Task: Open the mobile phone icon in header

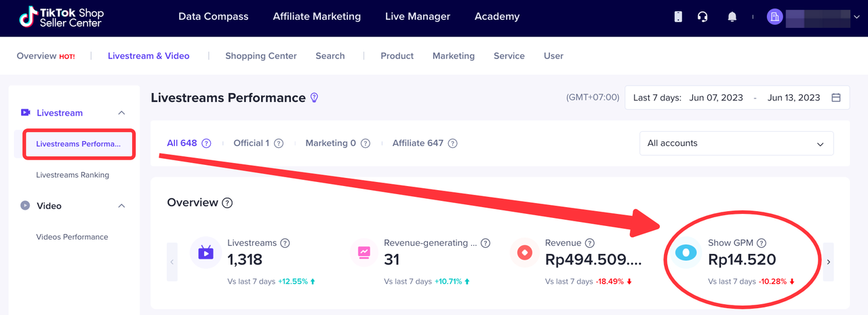Action: click(678, 17)
